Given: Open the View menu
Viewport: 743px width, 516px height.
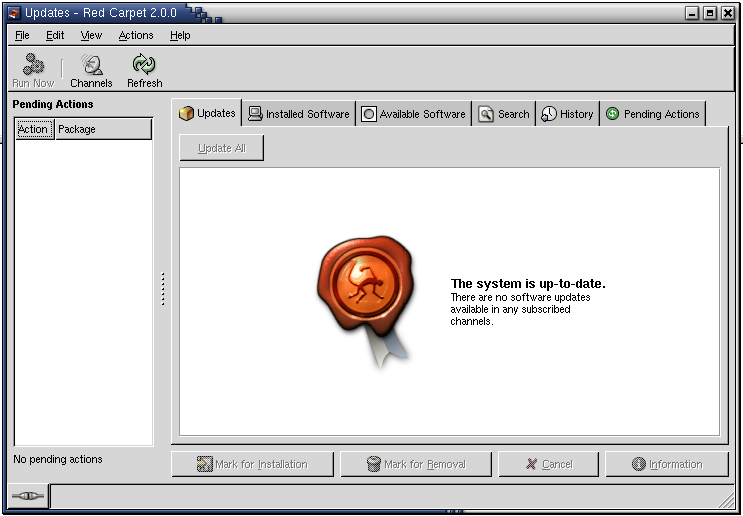Looking at the screenshot, I should (x=91, y=36).
